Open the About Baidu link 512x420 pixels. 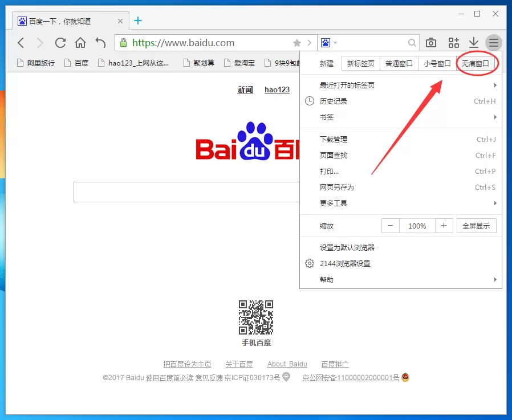point(287,364)
